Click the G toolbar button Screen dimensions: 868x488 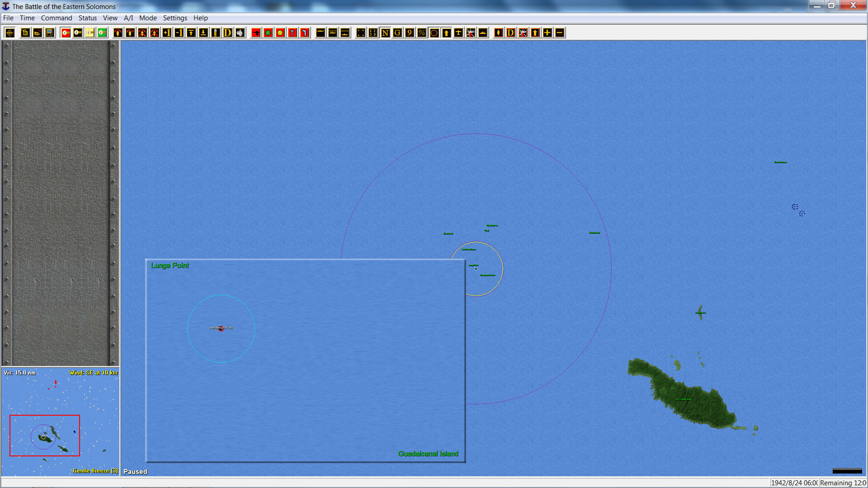coord(397,33)
